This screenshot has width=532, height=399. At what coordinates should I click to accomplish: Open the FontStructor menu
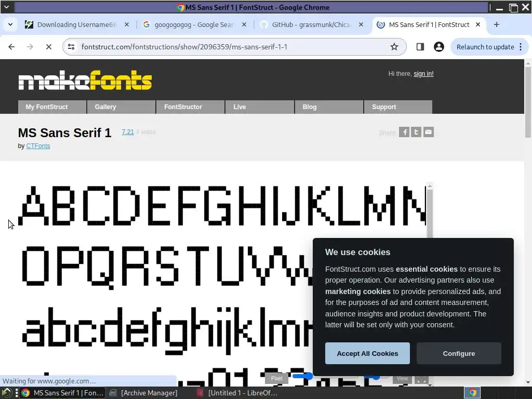pos(190,107)
